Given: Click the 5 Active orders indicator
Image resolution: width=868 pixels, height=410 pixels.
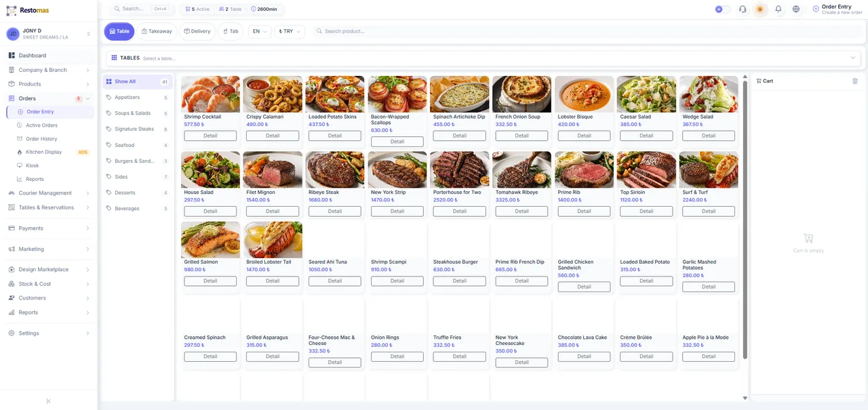Looking at the screenshot, I should [197, 9].
